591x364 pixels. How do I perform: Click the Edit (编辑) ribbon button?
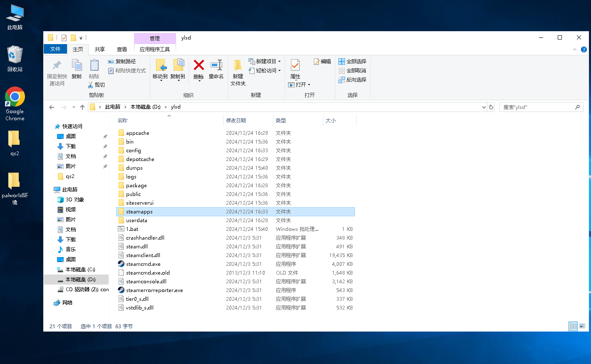click(x=323, y=62)
